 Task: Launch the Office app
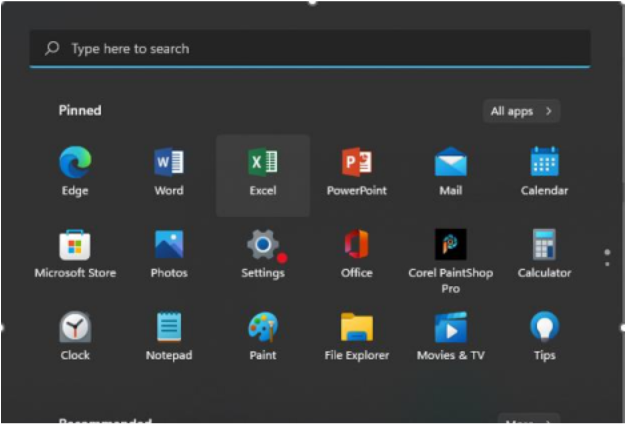click(x=357, y=244)
